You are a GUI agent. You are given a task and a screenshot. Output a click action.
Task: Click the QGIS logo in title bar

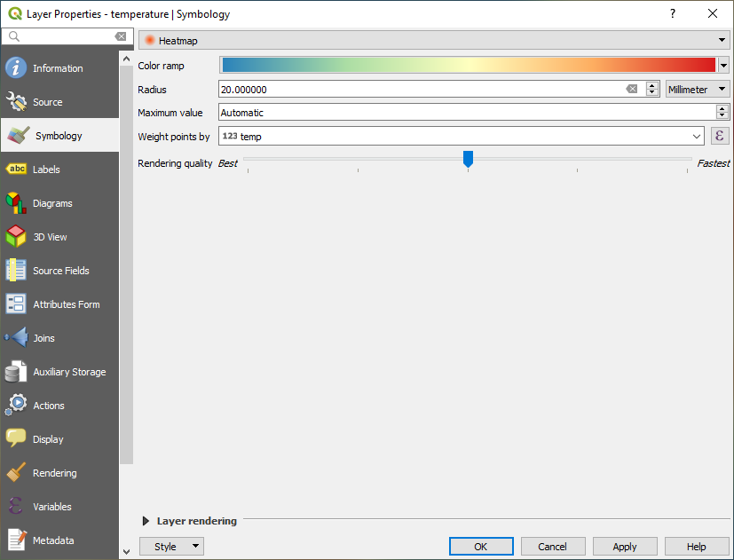point(15,13)
